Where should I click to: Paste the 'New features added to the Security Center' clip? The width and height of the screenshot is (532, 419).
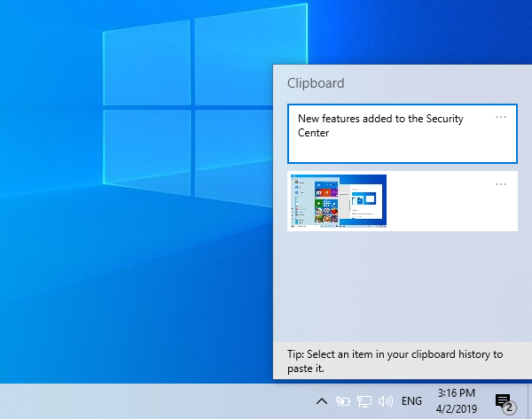403,134
